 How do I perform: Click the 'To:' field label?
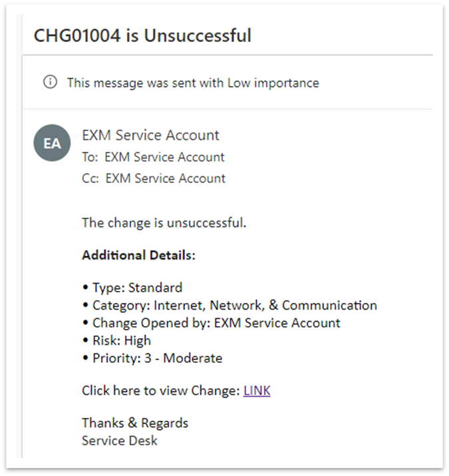tap(90, 157)
